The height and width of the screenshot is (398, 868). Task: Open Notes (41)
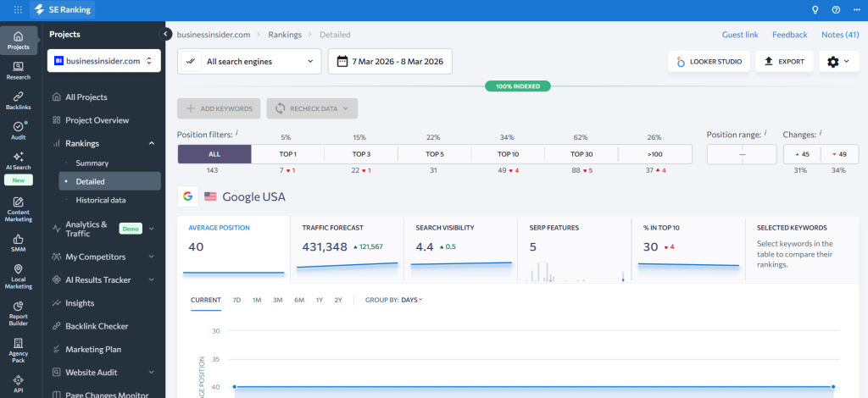click(840, 34)
